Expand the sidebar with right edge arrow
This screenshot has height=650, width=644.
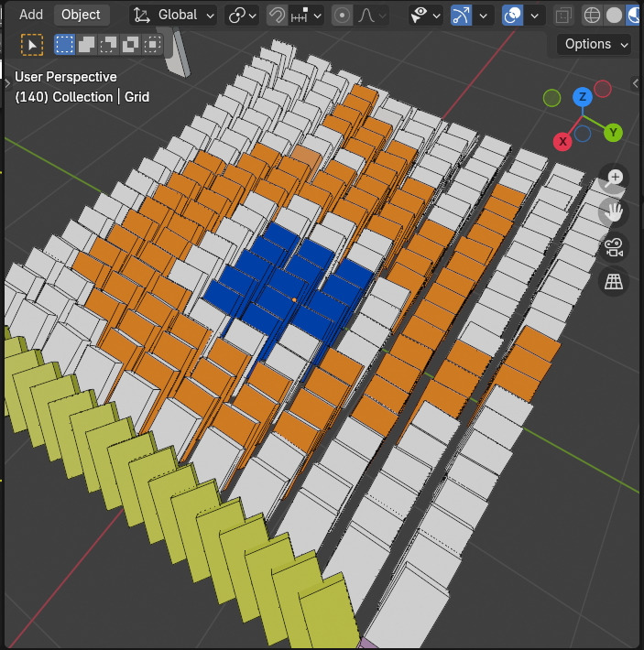(x=635, y=83)
